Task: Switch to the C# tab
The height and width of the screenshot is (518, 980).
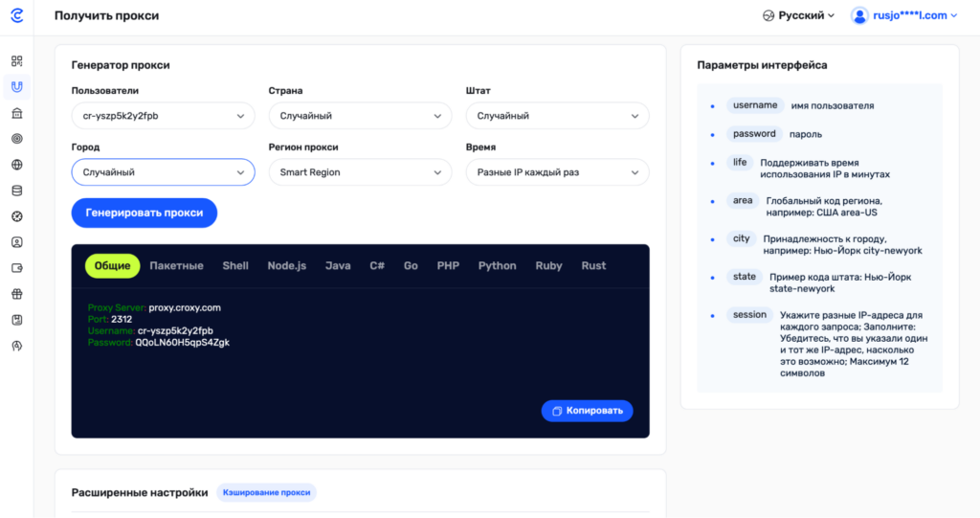Action: pyautogui.click(x=377, y=266)
